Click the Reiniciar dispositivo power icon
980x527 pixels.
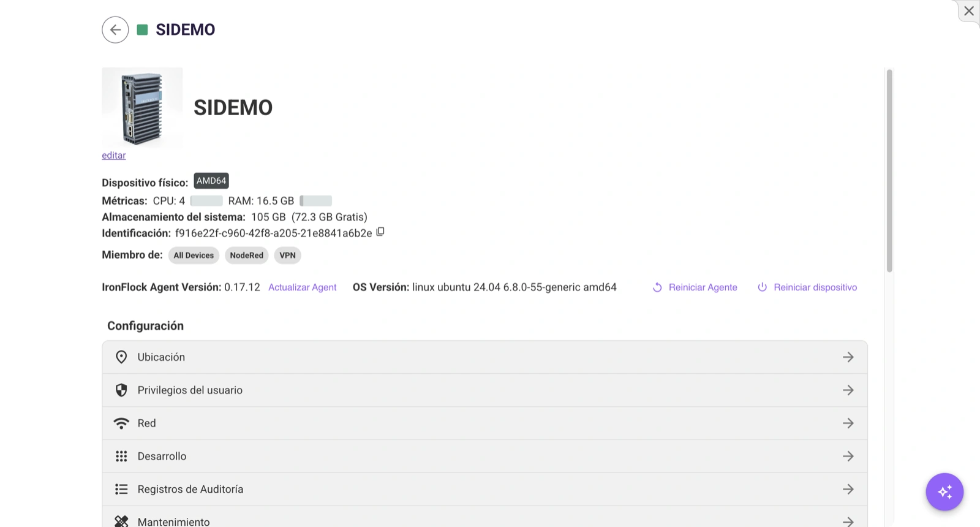coord(762,287)
